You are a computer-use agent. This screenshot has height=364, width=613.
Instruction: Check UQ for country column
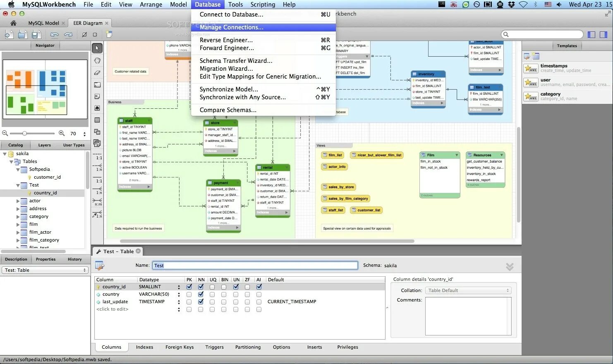[x=212, y=295]
